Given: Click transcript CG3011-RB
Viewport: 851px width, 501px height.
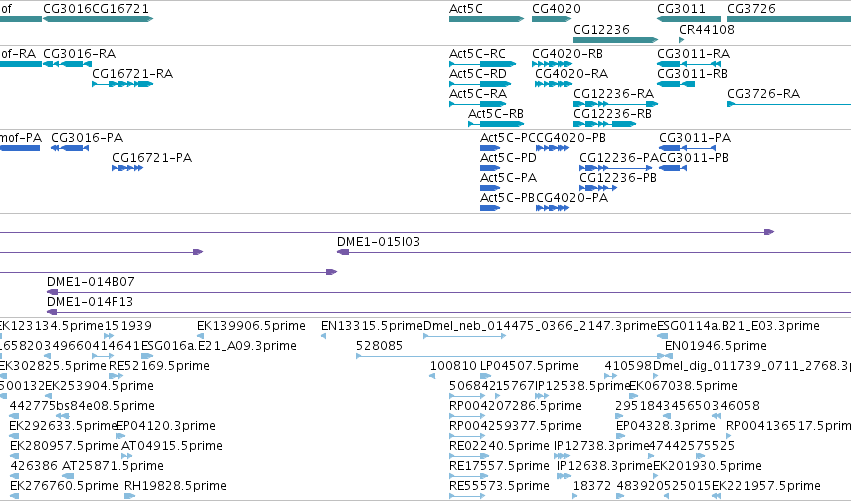Looking at the screenshot, I should 676,84.
